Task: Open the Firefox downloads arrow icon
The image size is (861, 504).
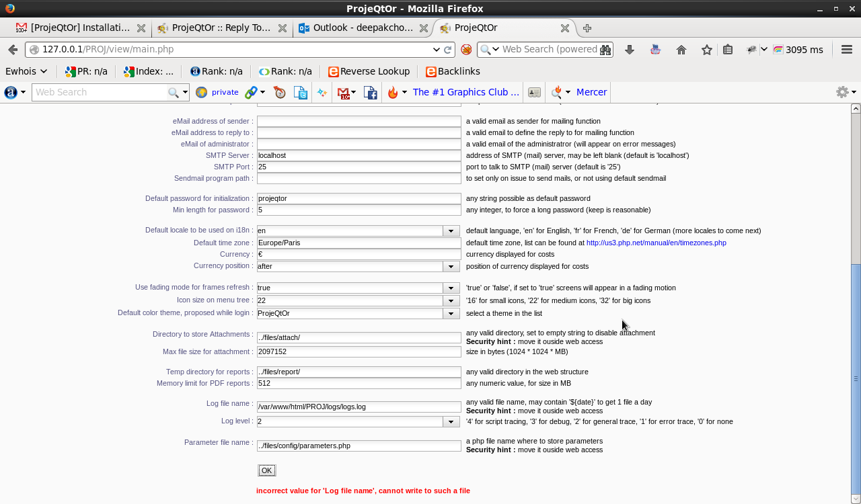Action: pos(630,49)
